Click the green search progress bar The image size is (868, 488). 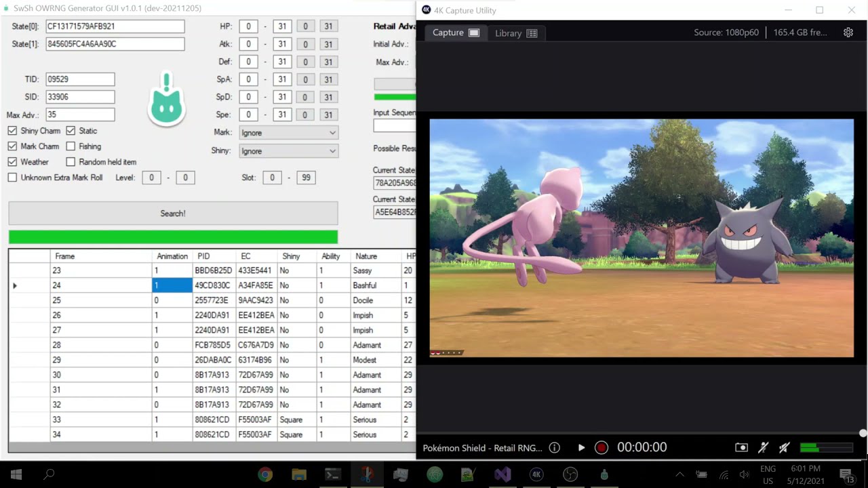173,237
